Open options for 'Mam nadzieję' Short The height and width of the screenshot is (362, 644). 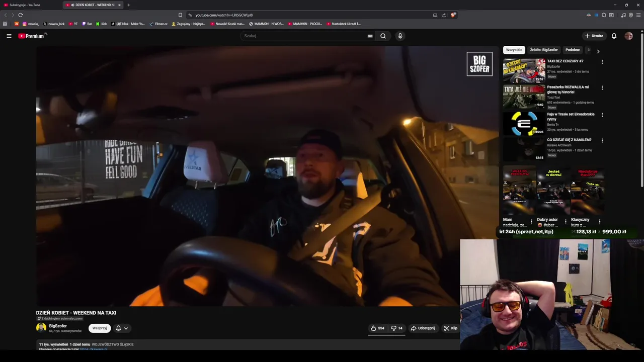(x=531, y=221)
